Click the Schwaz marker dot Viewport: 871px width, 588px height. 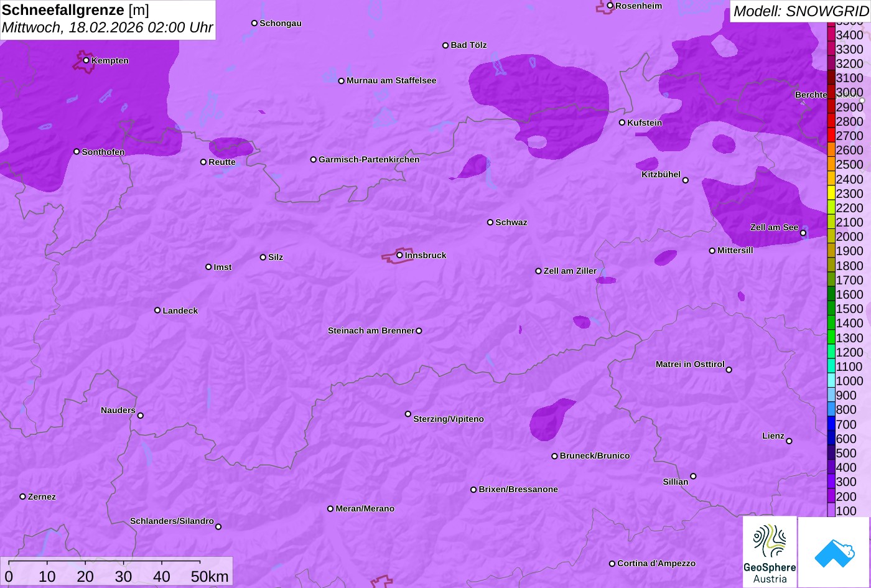point(490,222)
